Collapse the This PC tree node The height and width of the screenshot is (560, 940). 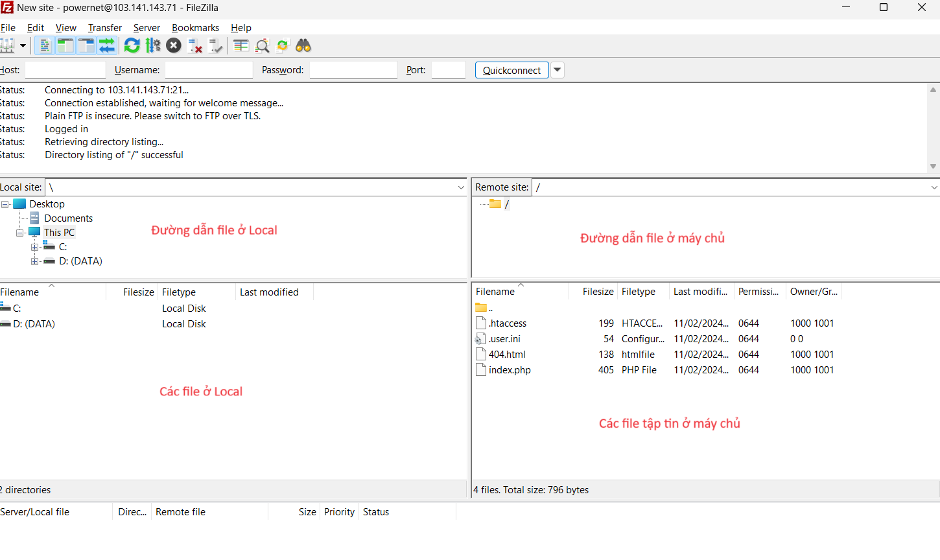tap(19, 233)
